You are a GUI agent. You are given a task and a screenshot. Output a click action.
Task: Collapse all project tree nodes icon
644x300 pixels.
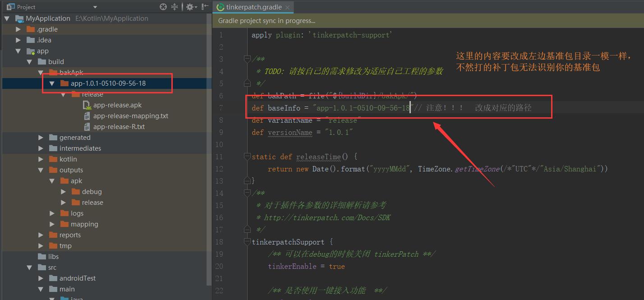tap(175, 7)
